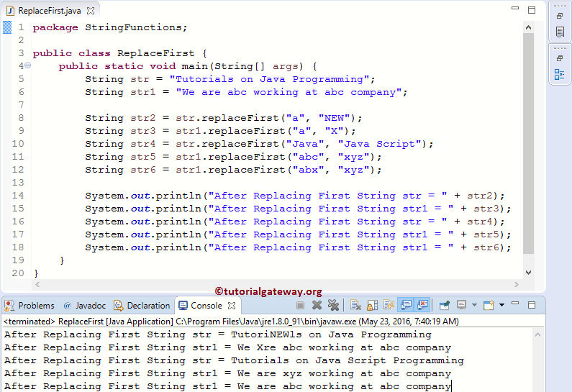Click last console line ending with cursor
The height and width of the screenshot is (392, 572).
click(x=227, y=386)
